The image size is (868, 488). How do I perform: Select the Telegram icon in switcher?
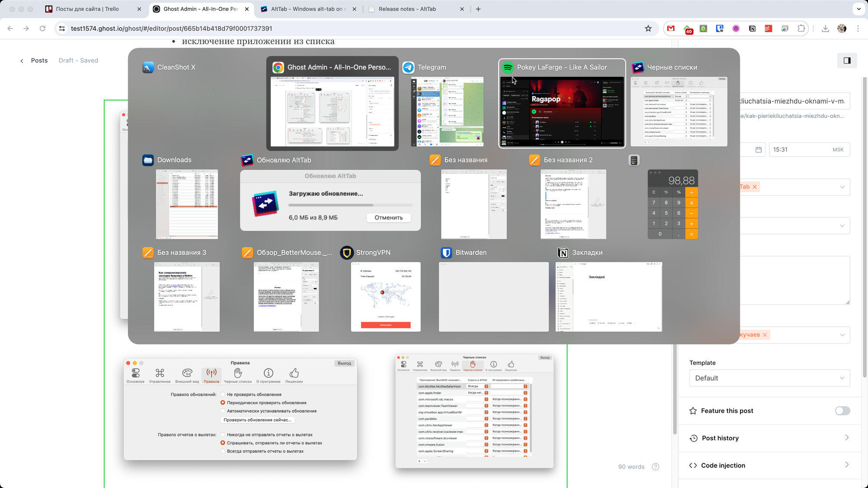408,67
